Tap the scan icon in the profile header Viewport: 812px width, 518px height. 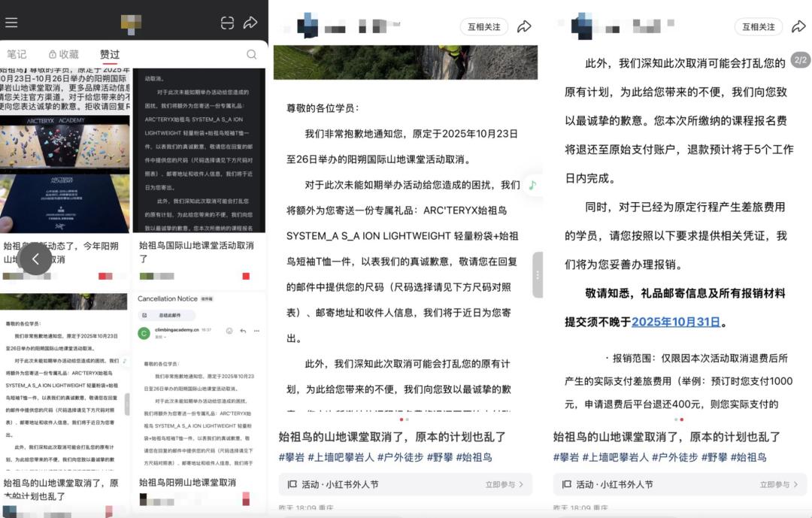pyautogui.click(x=227, y=23)
